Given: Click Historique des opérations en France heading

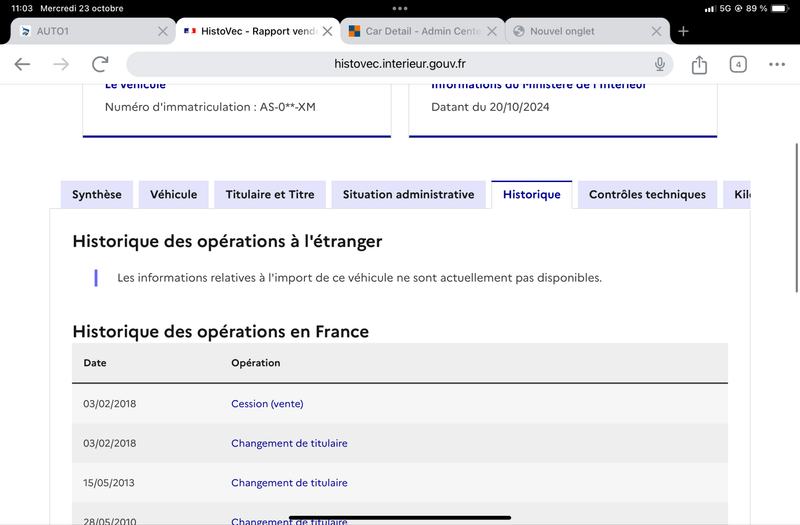Looking at the screenshot, I should click(220, 332).
